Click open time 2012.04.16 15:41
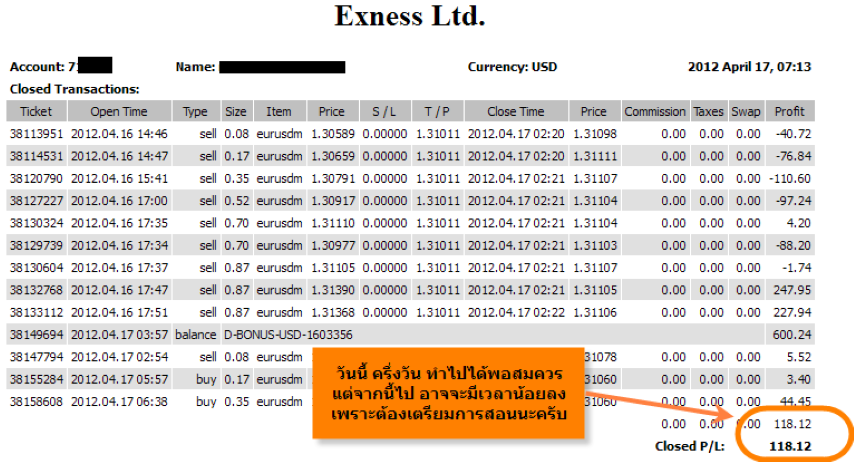 pos(119,179)
